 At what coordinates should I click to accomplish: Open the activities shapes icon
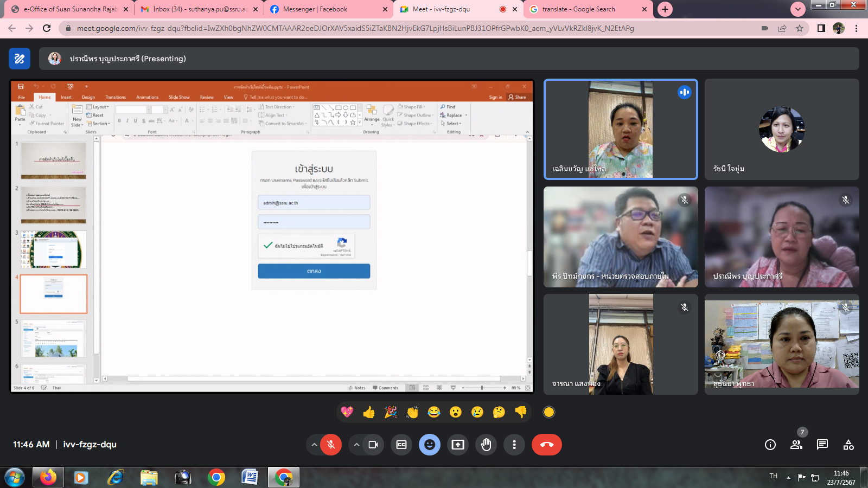click(848, 445)
